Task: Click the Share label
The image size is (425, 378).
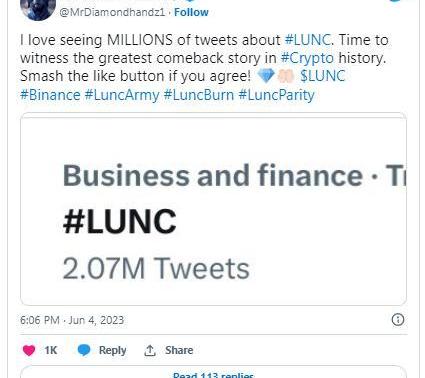Action: pyautogui.click(x=179, y=350)
